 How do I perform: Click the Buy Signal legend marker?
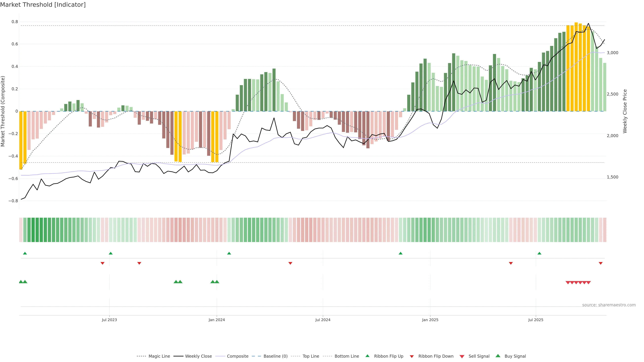click(x=498, y=356)
